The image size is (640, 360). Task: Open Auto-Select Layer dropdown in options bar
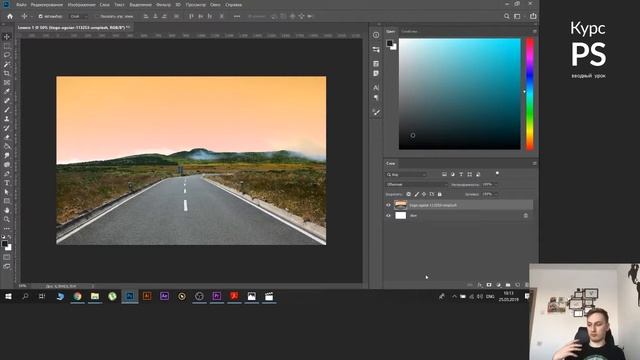coord(79,16)
